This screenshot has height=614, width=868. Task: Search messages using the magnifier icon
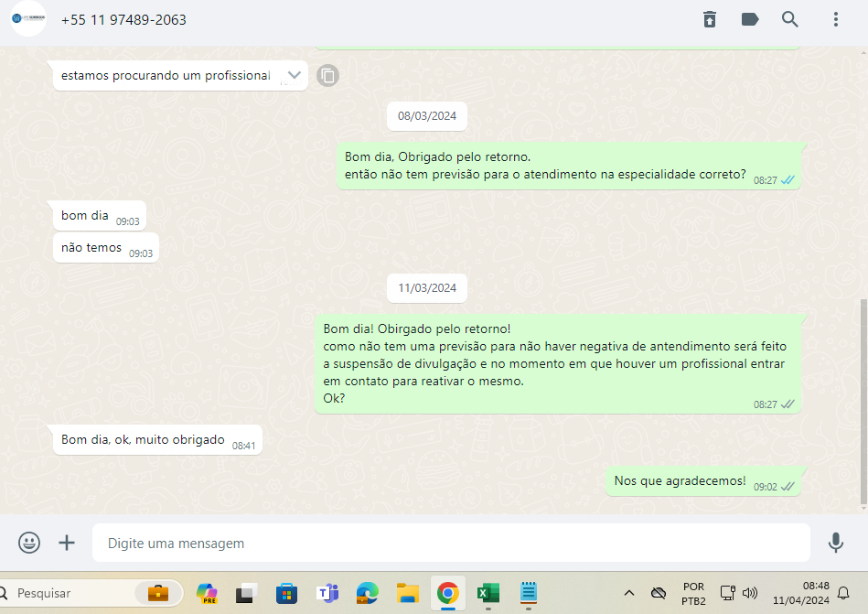(x=790, y=19)
